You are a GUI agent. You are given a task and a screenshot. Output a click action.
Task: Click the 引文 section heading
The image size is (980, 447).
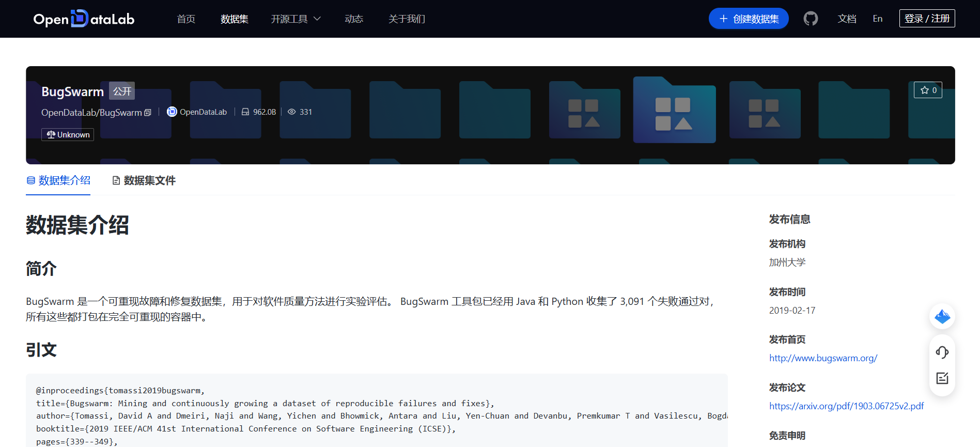(x=41, y=350)
